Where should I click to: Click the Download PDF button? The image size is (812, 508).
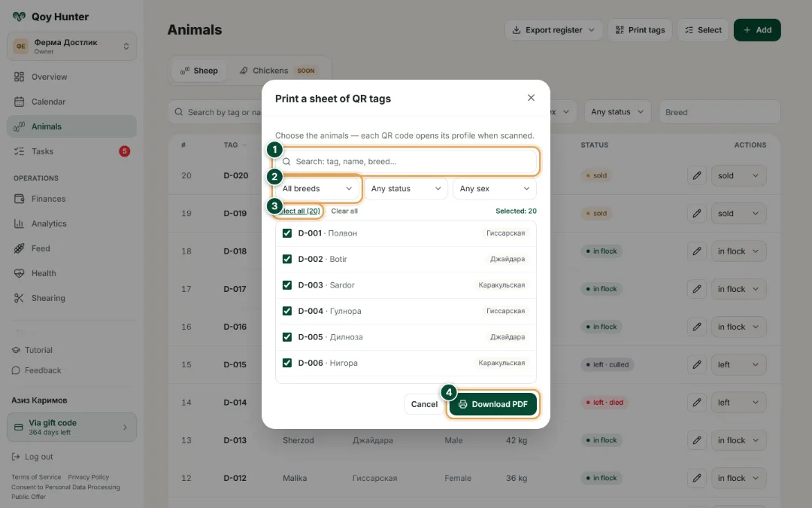[493, 404]
